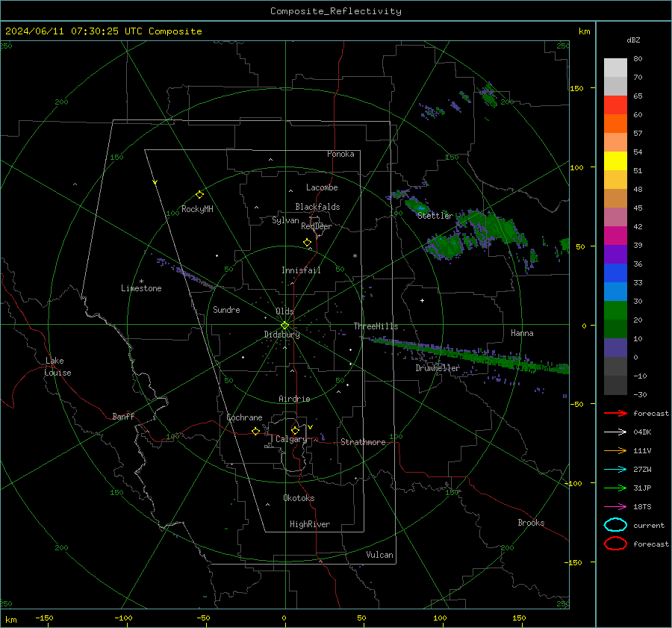
Task: Click the Lacombe town label
Action: [x=322, y=187]
